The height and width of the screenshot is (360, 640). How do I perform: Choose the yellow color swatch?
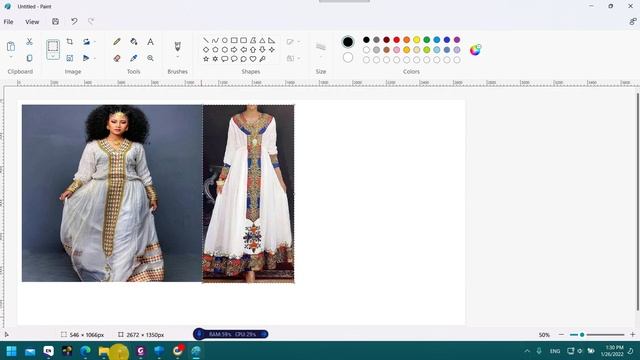coord(416,40)
